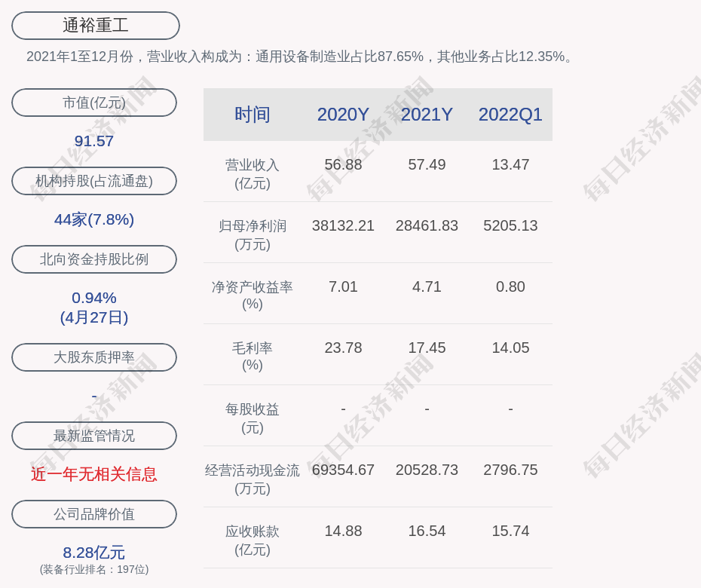Screen dimensions: 701x588
Task: Click the 大股东质押率 label pill
Action: 94,357
